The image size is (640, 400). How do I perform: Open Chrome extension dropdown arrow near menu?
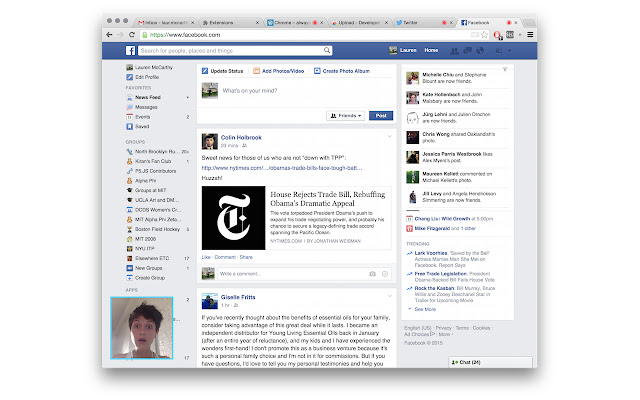click(x=520, y=35)
